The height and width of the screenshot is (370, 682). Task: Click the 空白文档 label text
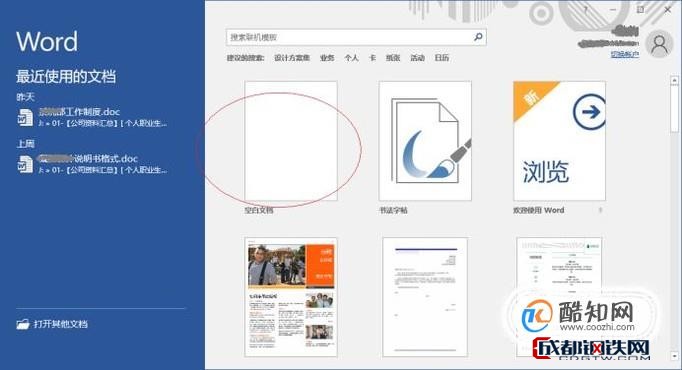(259, 210)
